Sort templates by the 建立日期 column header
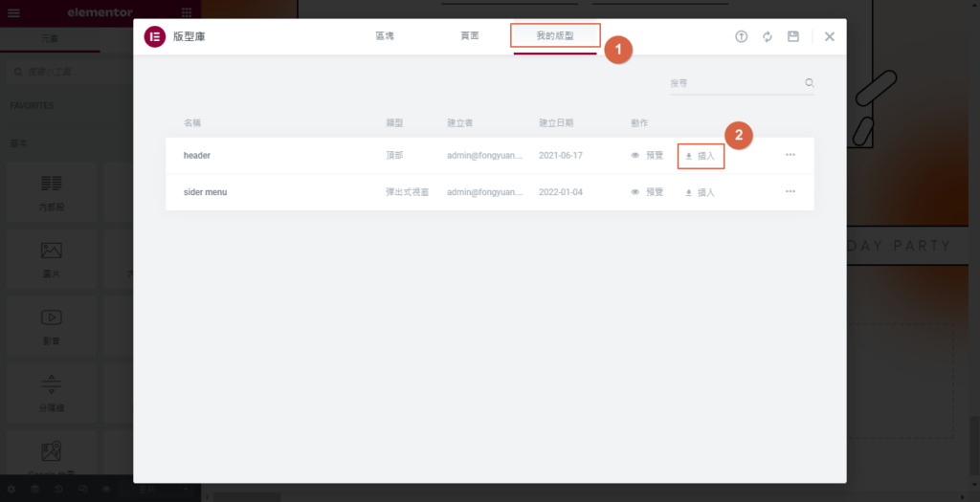Screen dimensions: 980x502 click(555, 123)
